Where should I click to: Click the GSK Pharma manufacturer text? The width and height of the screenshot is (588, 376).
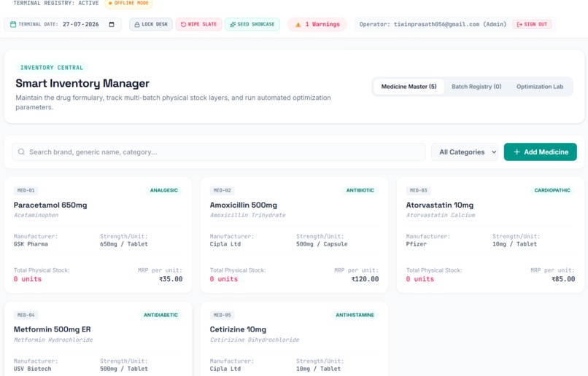31,244
